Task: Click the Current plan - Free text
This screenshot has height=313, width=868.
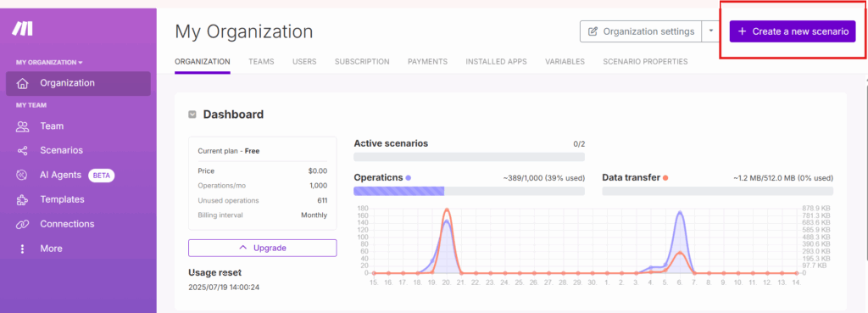Action: coord(228,151)
